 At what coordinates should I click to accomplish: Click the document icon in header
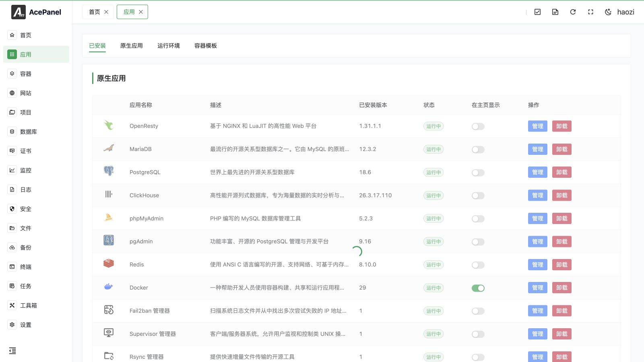click(x=555, y=12)
